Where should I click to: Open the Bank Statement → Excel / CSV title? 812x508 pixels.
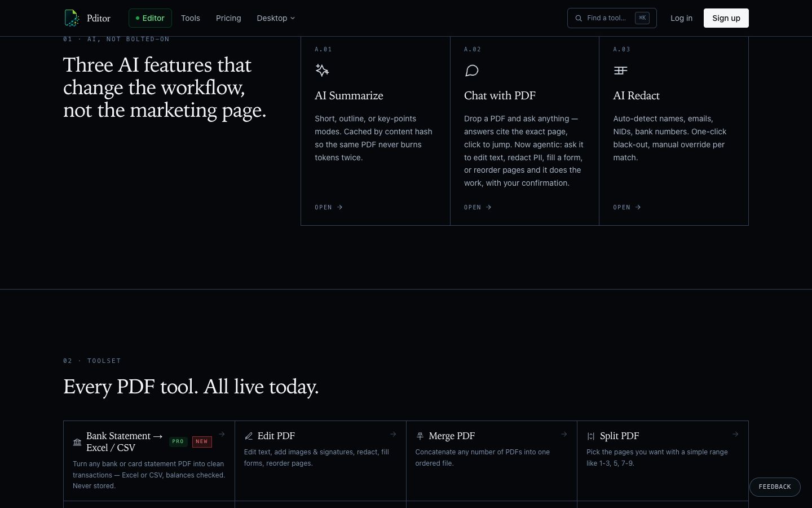(125, 442)
